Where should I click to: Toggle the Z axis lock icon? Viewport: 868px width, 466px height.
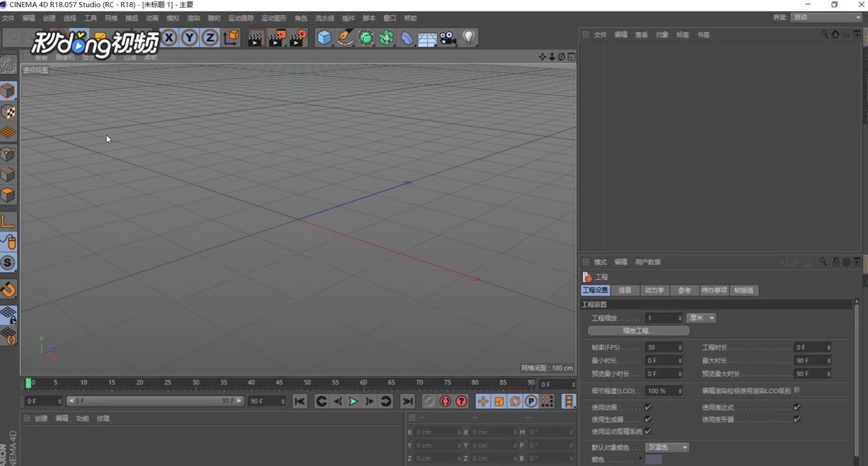click(x=210, y=38)
